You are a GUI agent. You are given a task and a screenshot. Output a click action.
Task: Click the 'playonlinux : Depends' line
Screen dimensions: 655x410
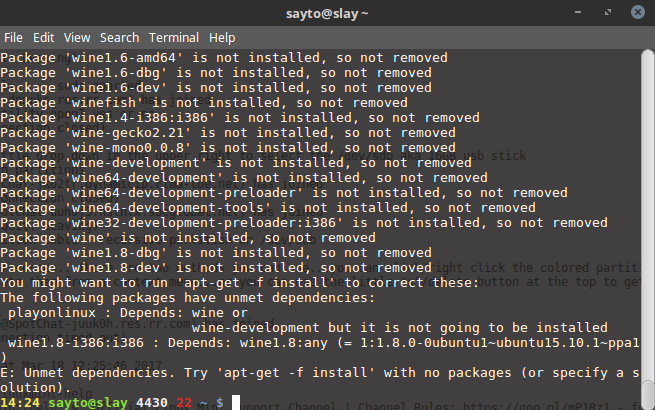[128, 313]
